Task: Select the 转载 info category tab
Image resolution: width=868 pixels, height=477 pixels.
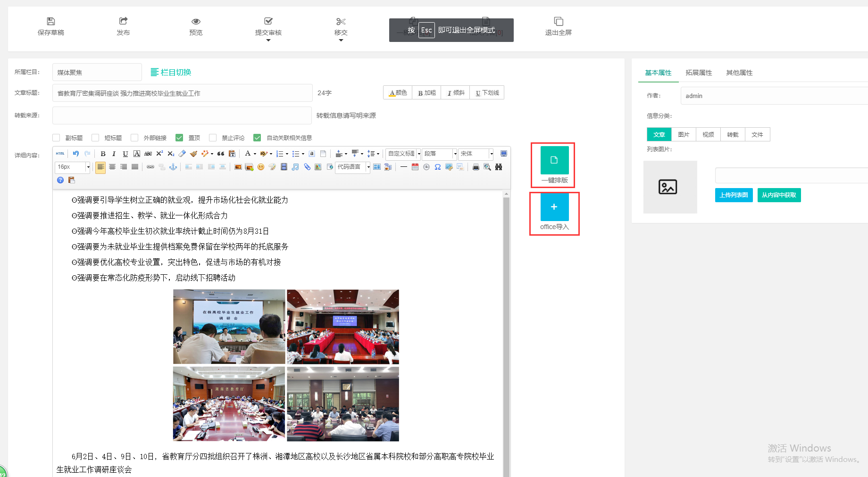Action: 733,134
